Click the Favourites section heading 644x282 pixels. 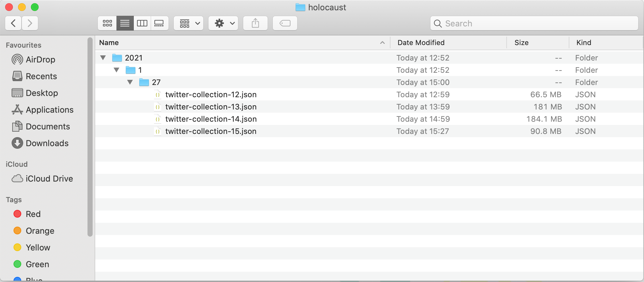(23, 45)
